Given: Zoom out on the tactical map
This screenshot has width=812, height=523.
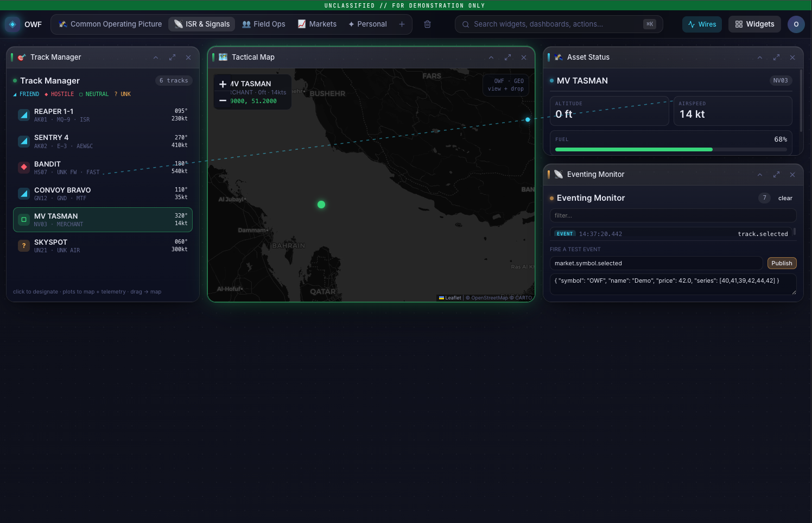Looking at the screenshot, I should [x=223, y=100].
